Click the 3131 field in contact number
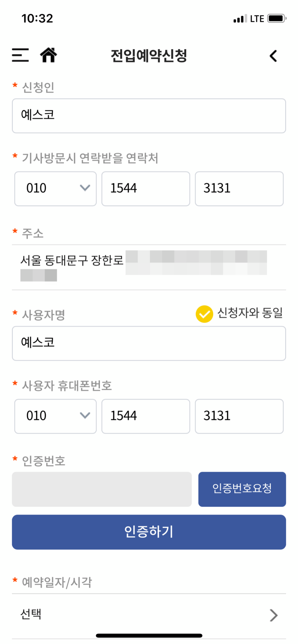298x644 pixels. click(239, 189)
